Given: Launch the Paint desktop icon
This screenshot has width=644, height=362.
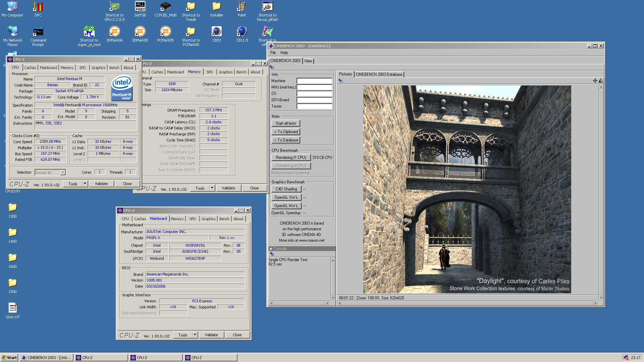Looking at the screenshot, I should 242,9.
